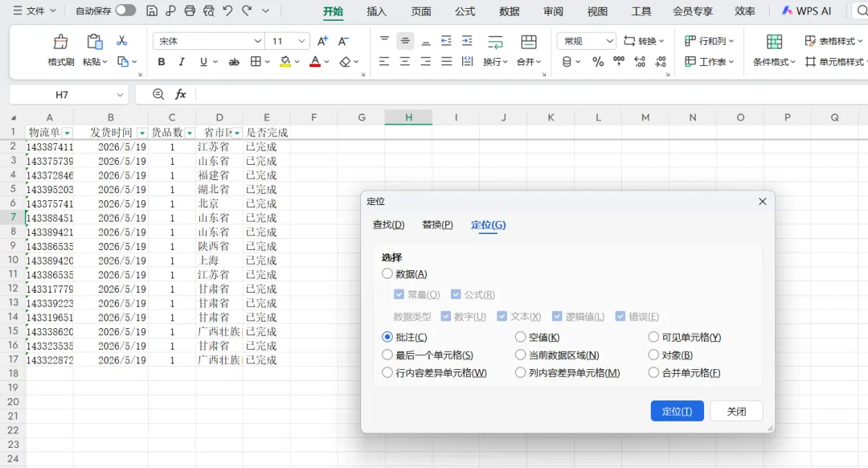Screen dimensions: 868x468
Task: Toggle the auto-save (自动保存) switch
Action: point(125,10)
